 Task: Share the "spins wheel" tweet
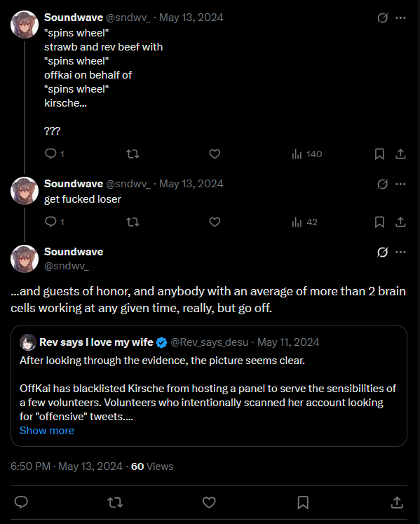400,154
